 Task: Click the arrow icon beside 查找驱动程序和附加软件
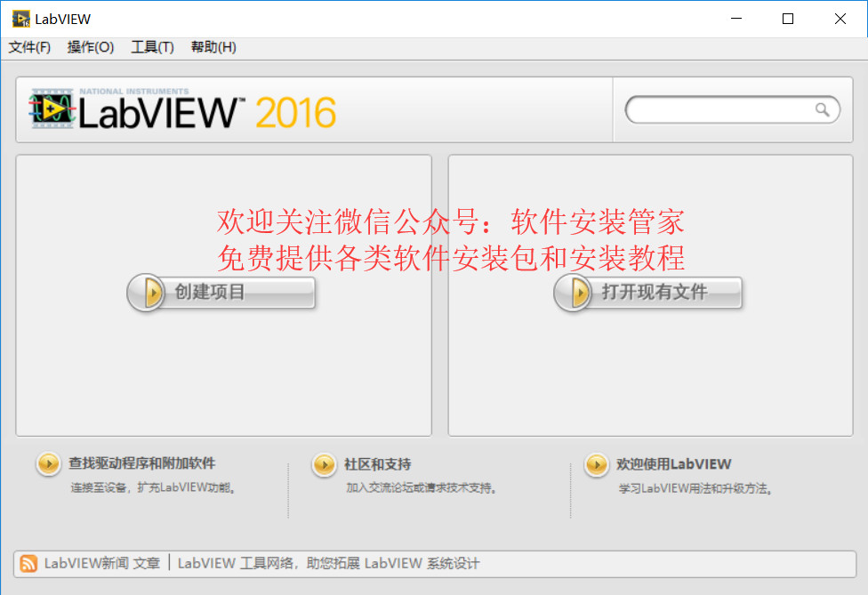(49, 463)
